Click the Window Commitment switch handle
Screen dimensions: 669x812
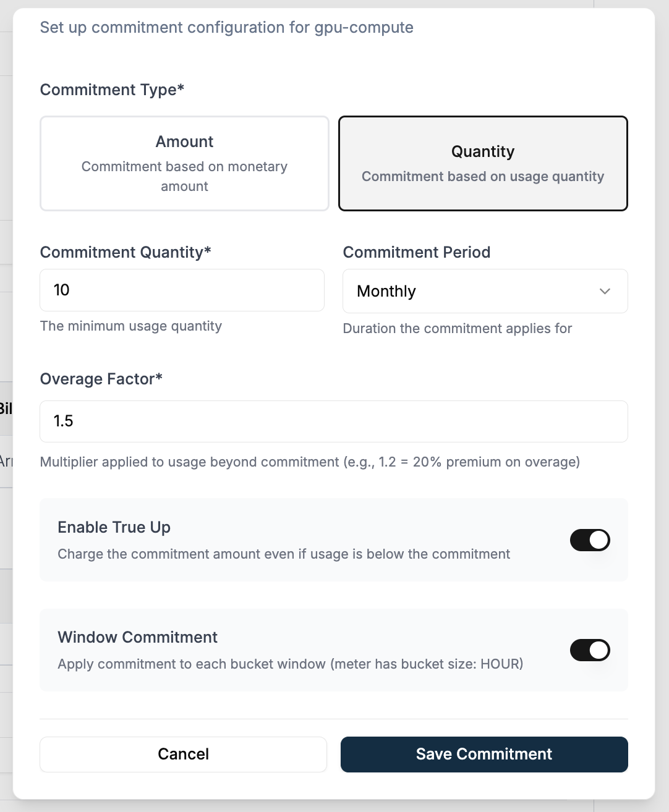pos(597,650)
